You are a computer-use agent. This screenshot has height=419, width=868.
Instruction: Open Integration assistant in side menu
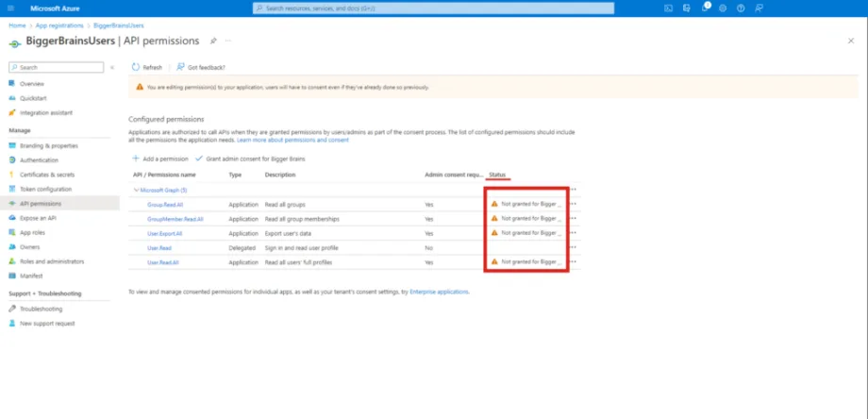pyautogui.click(x=46, y=112)
